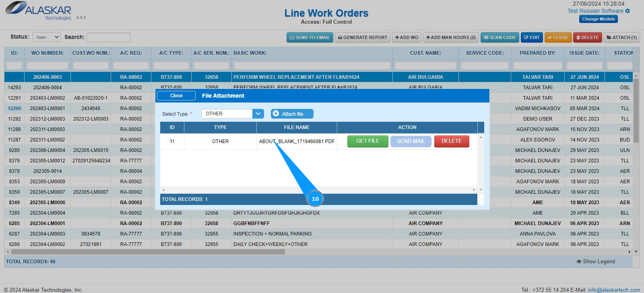Open settings gear beside Test Russian Software
Image resolution: width=644 pixels, height=293 pixels.
tap(627, 11)
